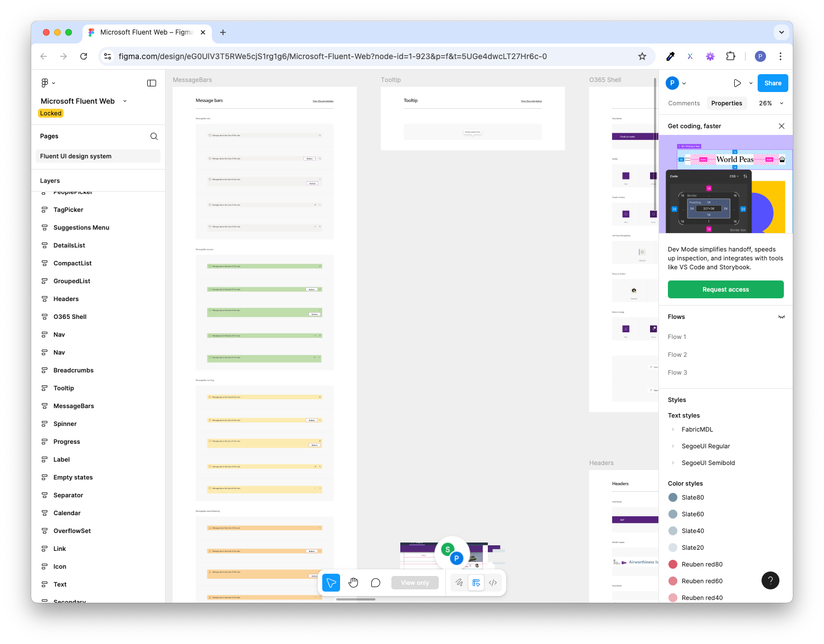Click the Tooltip frame on canvas
The height and width of the screenshot is (644, 824).
(x=473, y=118)
